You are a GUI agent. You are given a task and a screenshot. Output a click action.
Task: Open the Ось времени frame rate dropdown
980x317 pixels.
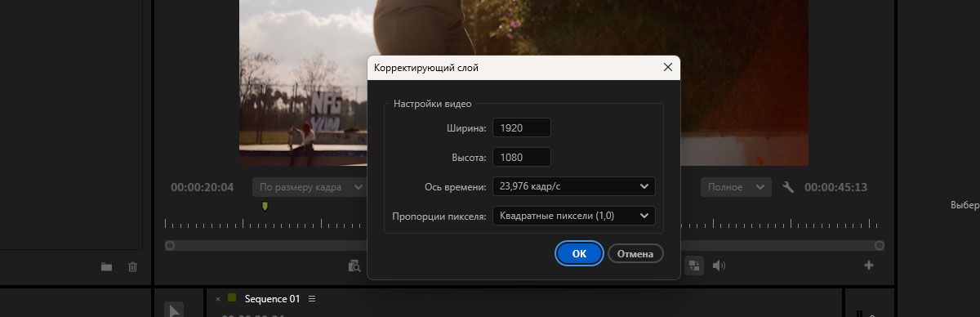(574, 186)
